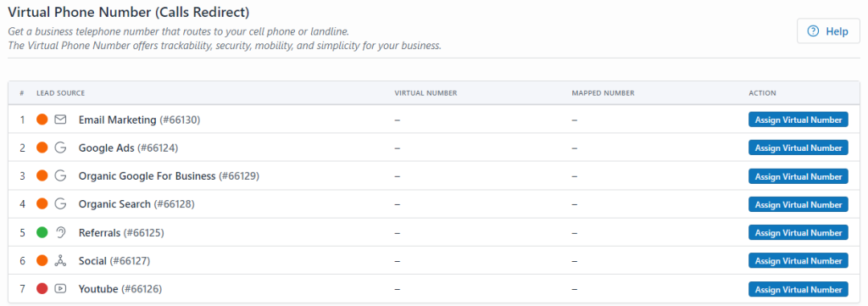The width and height of the screenshot is (868, 306).
Task: Open the Help button
Action: 828,31
